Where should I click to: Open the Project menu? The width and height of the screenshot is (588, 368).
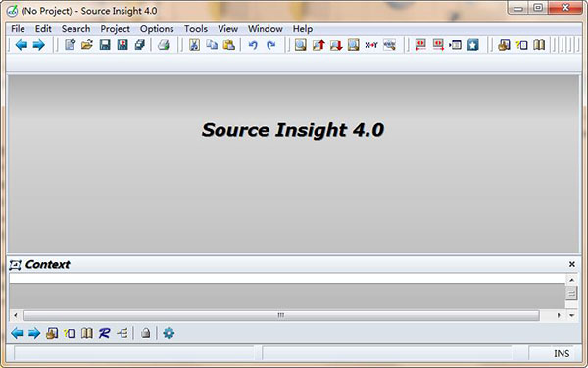(115, 29)
